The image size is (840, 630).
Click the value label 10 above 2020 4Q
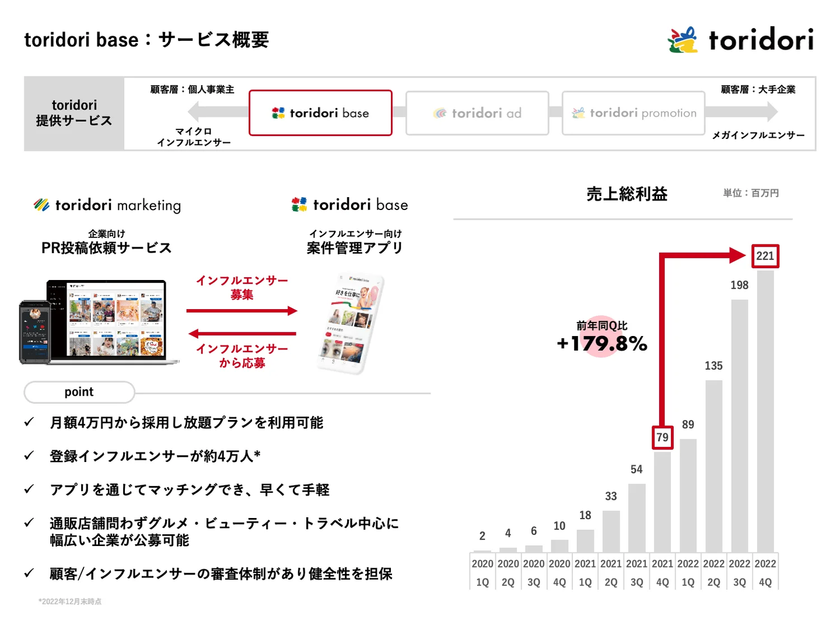tap(559, 526)
